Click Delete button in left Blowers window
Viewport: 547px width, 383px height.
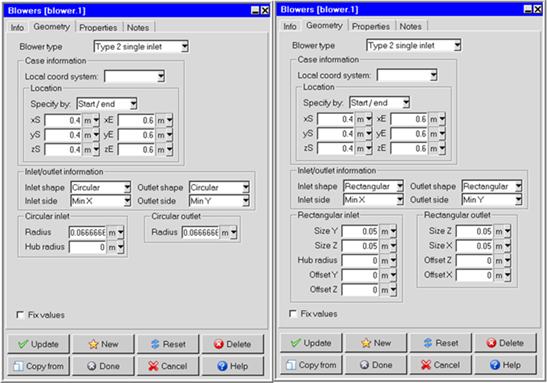coord(233,344)
